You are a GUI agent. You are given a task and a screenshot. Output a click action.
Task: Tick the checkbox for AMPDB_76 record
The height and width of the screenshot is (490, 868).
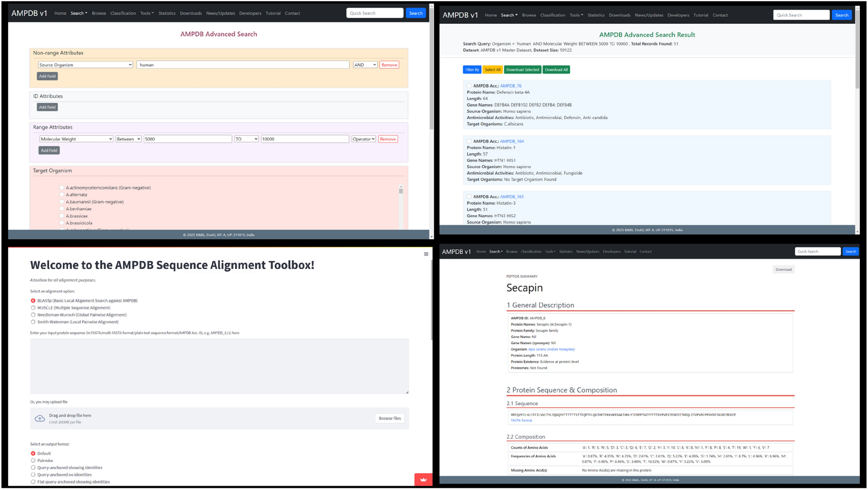[469, 86]
